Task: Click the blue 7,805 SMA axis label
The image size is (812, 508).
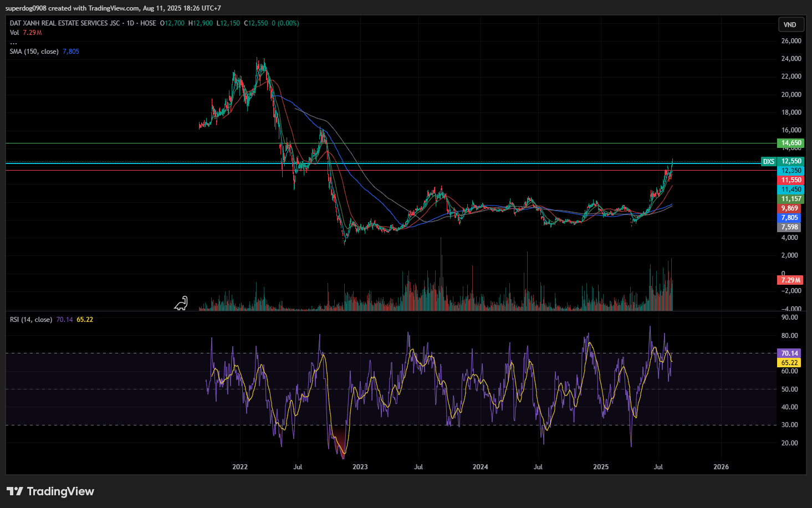Action: (790, 218)
